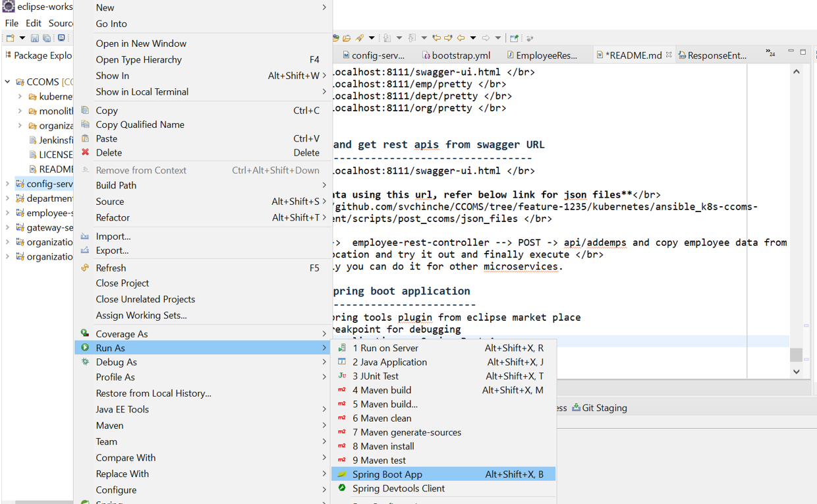Viewport: 817px width, 504px height.
Task: Click the Java Application icon in the submenu
Action: [342, 362]
